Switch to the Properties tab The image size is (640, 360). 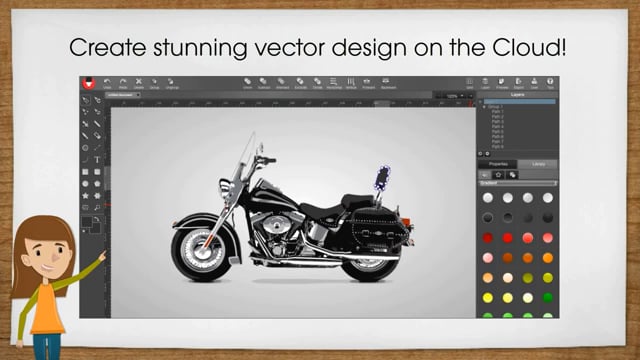pyautogui.click(x=498, y=164)
